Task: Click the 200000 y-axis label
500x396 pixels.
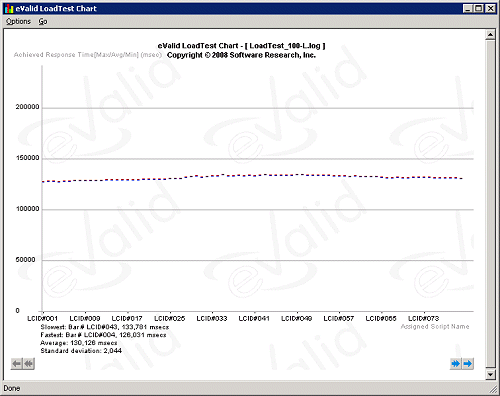Action: tap(27, 107)
